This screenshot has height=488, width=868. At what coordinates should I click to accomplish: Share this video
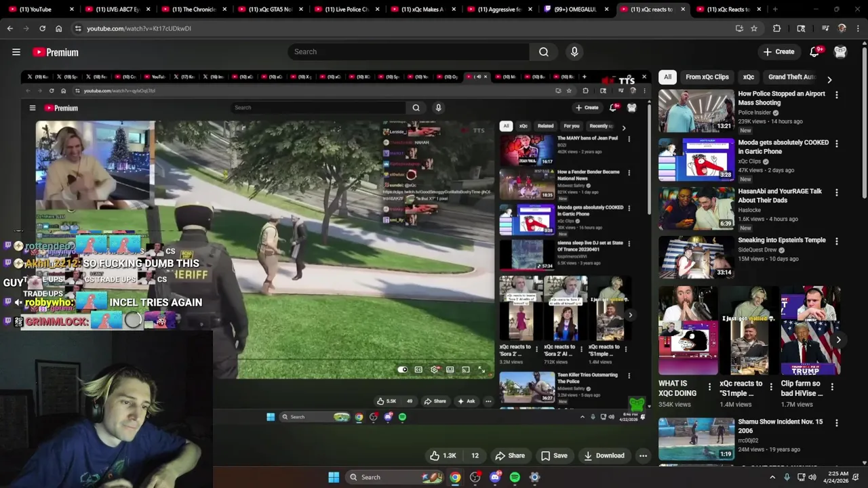point(510,455)
